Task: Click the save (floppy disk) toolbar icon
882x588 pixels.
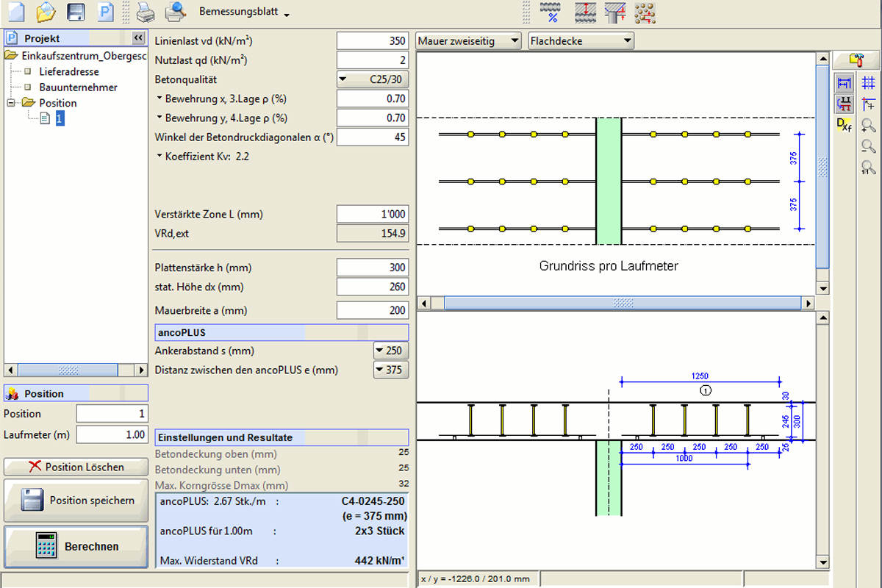Action: click(76, 12)
